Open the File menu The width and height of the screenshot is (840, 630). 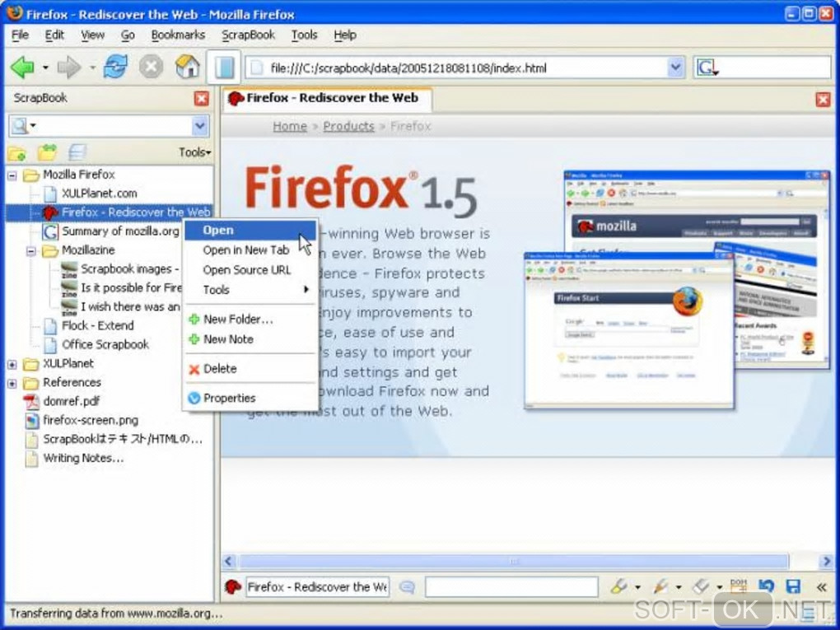coord(21,35)
